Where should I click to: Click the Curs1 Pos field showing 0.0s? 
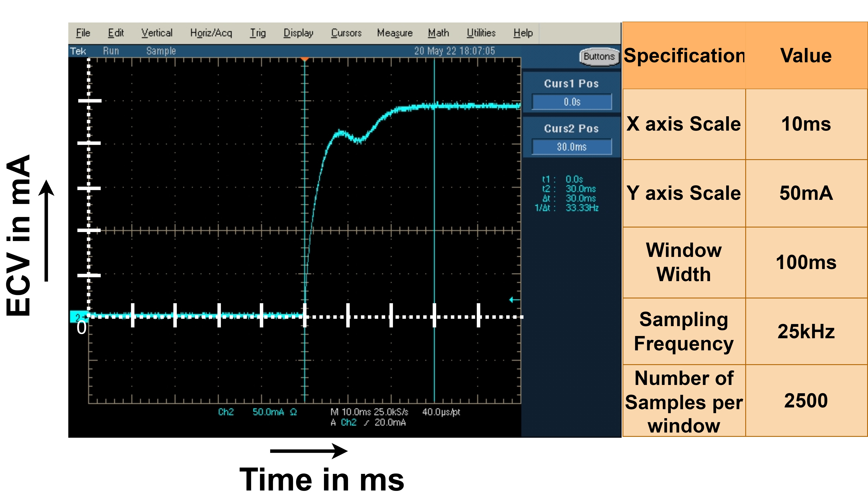tap(571, 102)
